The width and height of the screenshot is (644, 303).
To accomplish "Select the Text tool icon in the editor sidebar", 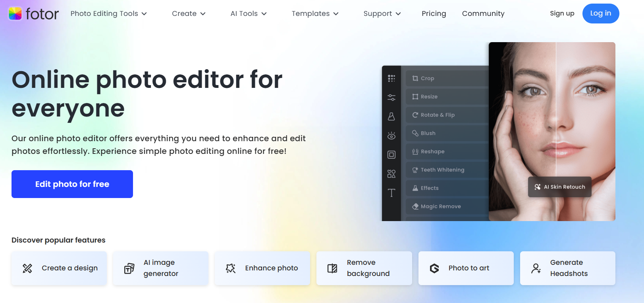I will pos(391,193).
